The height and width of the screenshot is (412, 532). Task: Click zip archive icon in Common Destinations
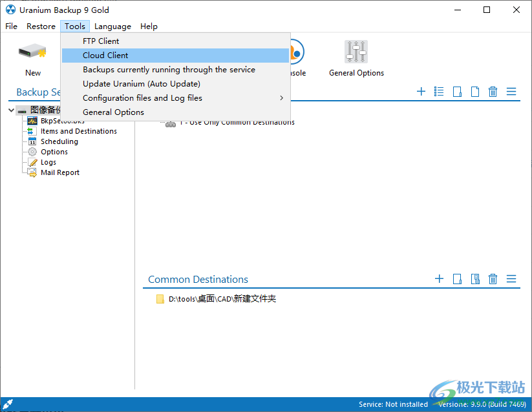pos(475,279)
